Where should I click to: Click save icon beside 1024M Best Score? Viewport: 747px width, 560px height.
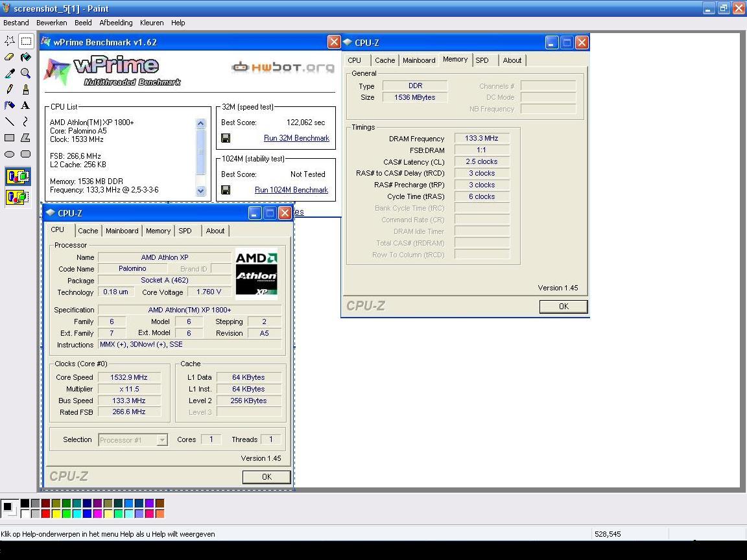click(x=226, y=189)
